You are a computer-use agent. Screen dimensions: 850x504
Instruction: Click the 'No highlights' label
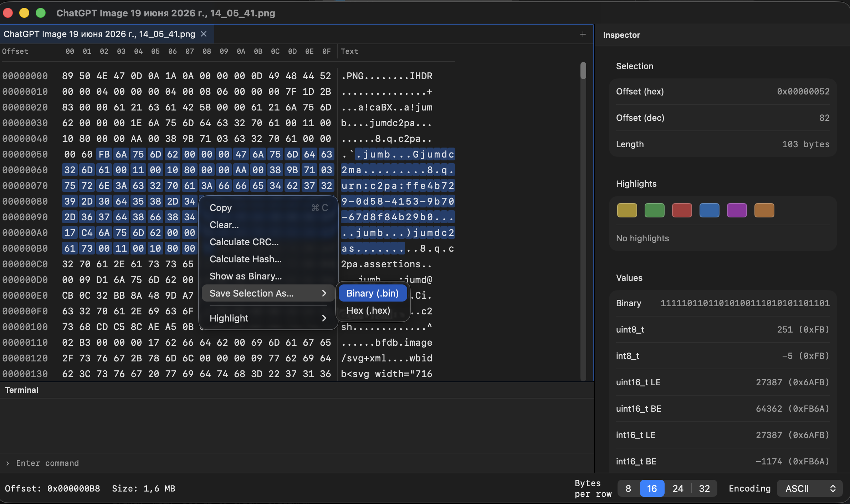point(642,238)
